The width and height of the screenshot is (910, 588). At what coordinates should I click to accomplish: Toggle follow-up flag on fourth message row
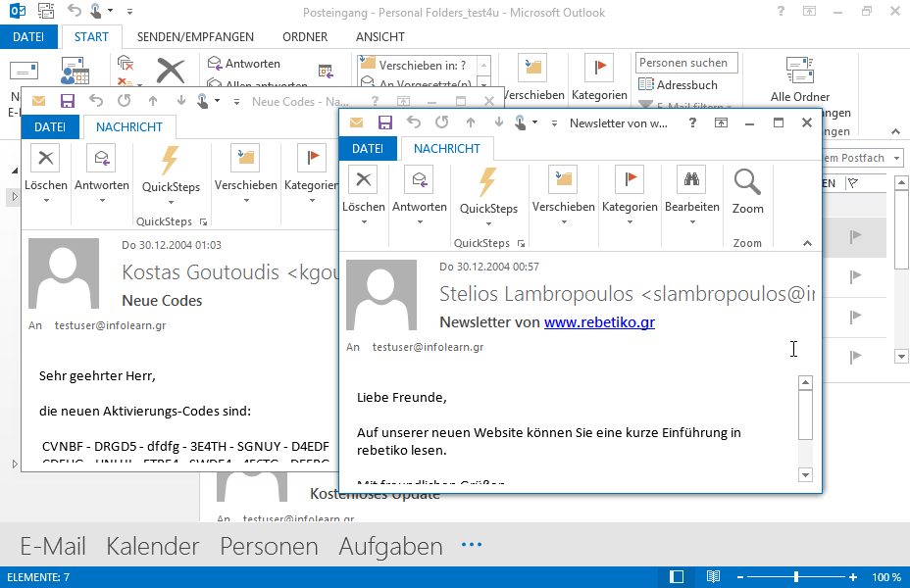pyautogui.click(x=855, y=357)
